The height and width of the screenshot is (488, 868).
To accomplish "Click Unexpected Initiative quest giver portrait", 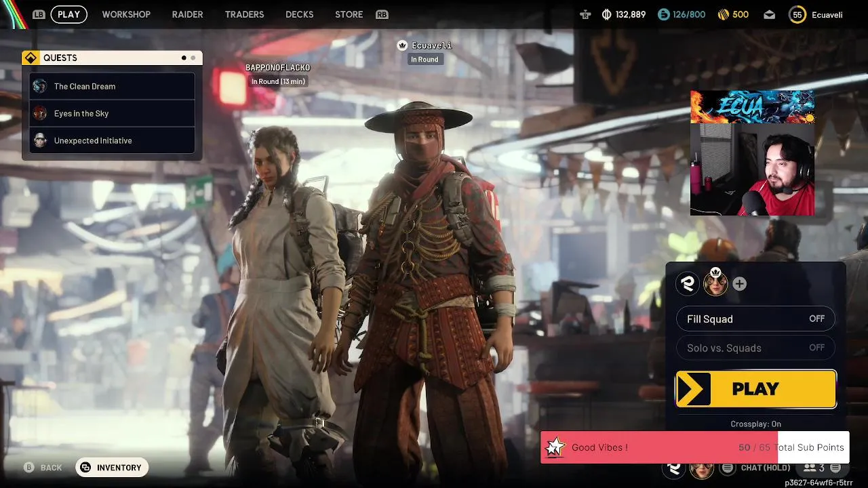I will pyautogui.click(x=40, y=140).
